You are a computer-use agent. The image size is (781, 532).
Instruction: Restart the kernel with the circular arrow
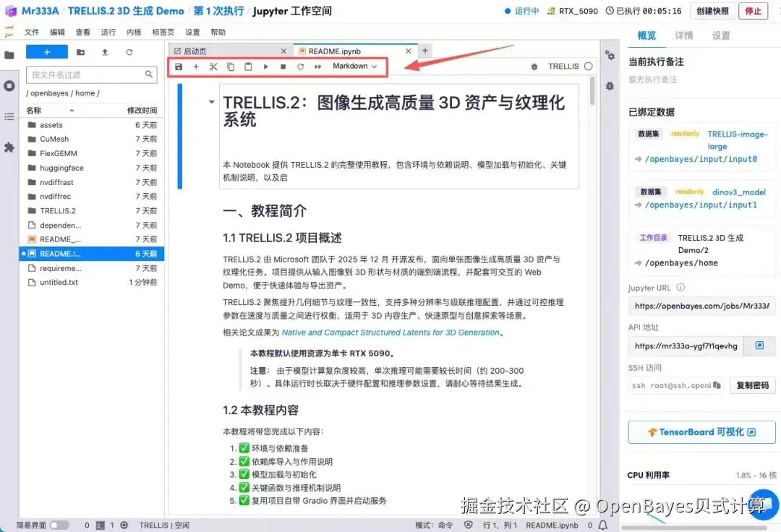[x=300, y=66]
